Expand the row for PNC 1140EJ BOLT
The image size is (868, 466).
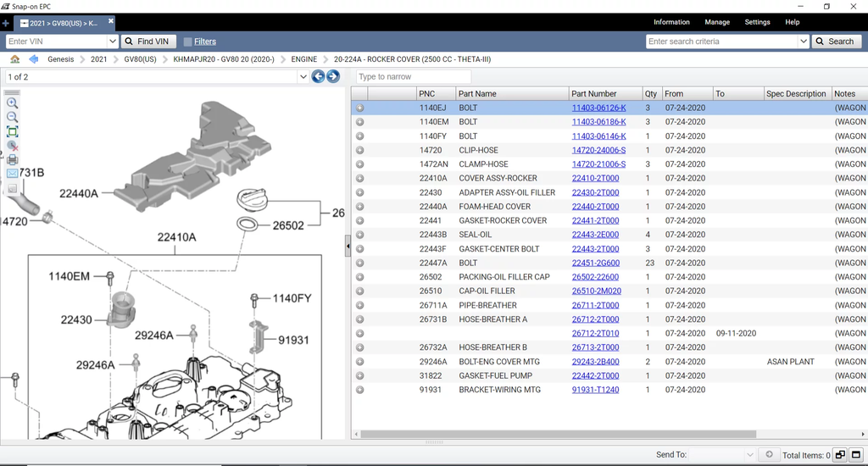[360, 108]
